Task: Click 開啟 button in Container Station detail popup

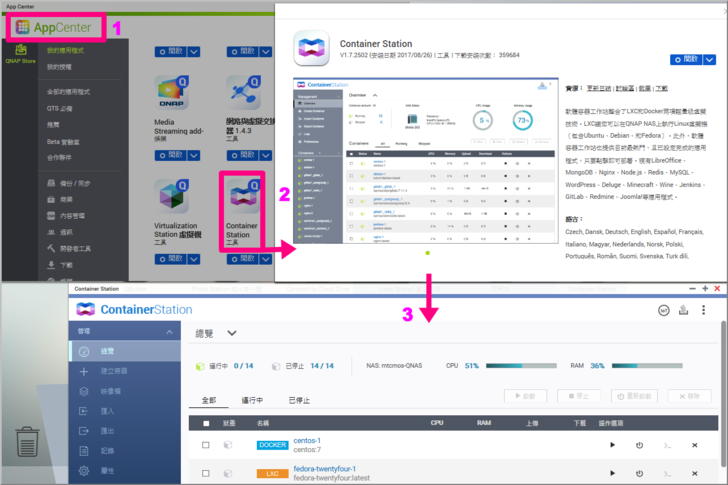Action: coord(686,59)
